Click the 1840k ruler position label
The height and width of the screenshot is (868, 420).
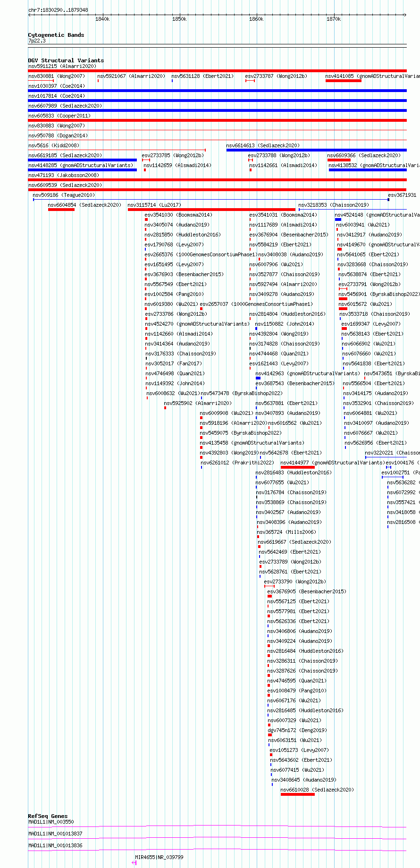[x=102, y=19]
